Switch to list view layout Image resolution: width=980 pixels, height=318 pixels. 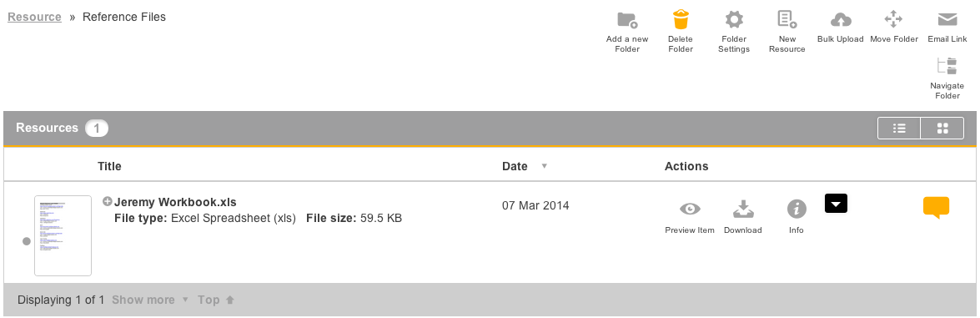(899, 129)
